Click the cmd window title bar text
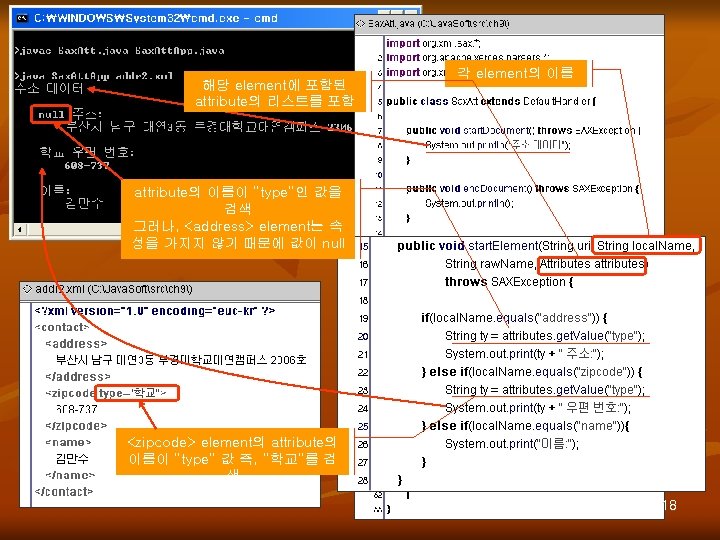Image resolution: width=720 pixels, height=540 pixels. click(x=156, y=18)
